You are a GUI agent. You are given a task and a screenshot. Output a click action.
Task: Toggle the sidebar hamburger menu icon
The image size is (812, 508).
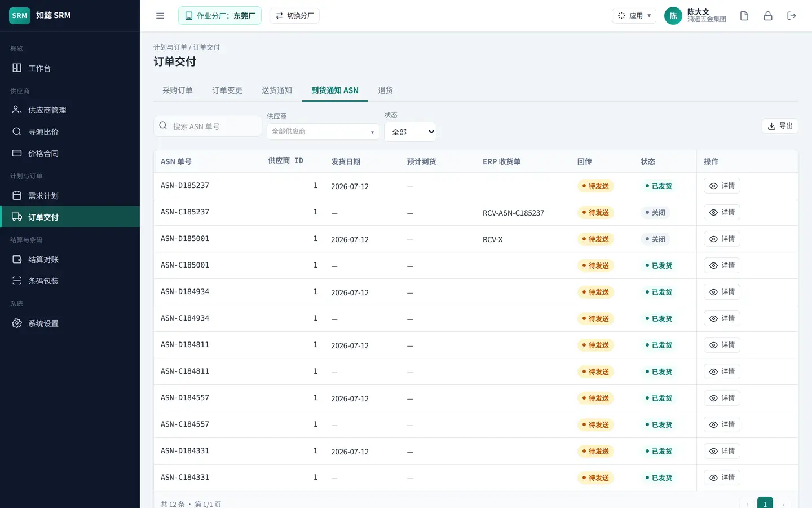(x=160, y=16)
